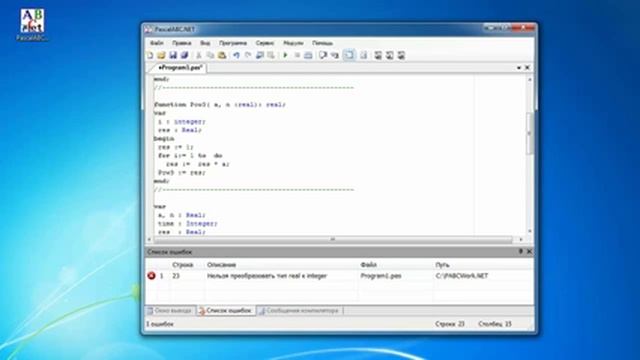
Task: Stop program execution from the toolbar
Action: (x=297, y=55)
